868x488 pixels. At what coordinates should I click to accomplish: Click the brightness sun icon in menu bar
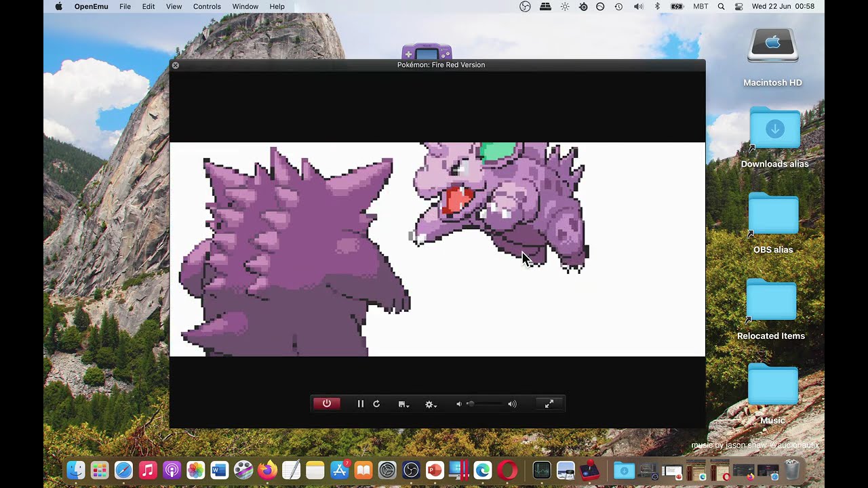[x=565, y=6]
